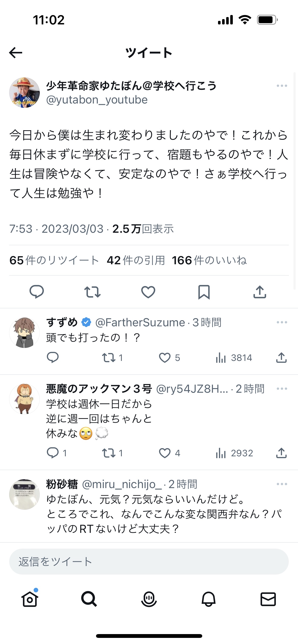Open more options on すずめ's reply
The image size is (298, 644).
282,322
